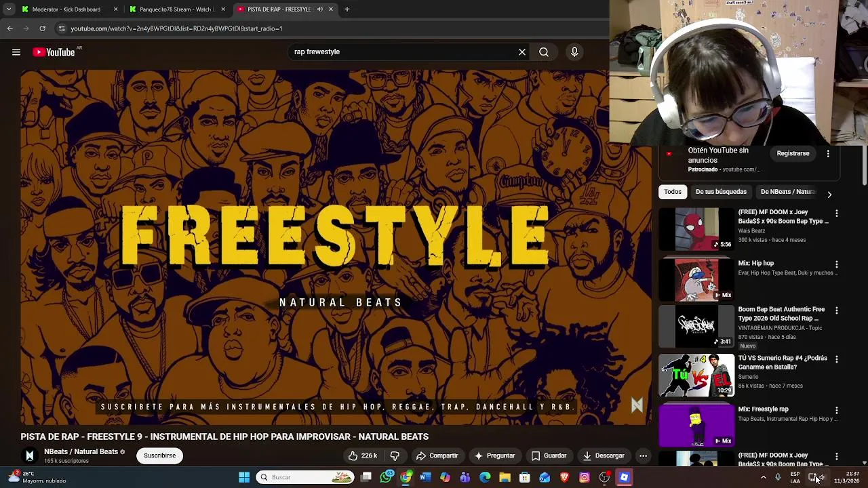Viewport: 868px width, 488px height.
Task: Open Windows Start menu
Action: click(x=244, y=478)
